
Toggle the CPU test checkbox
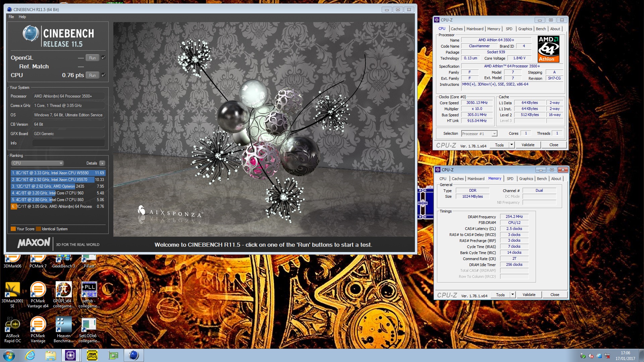pos(103,75)
